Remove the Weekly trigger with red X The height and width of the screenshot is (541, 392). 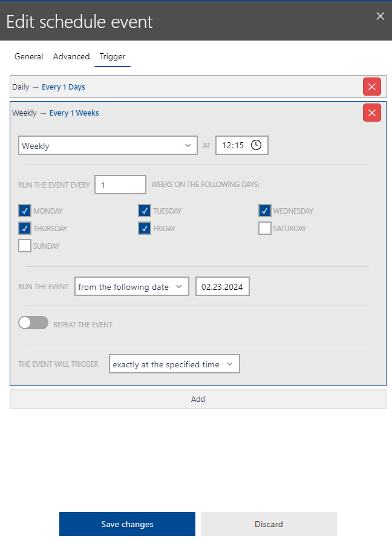pos(371,113)
